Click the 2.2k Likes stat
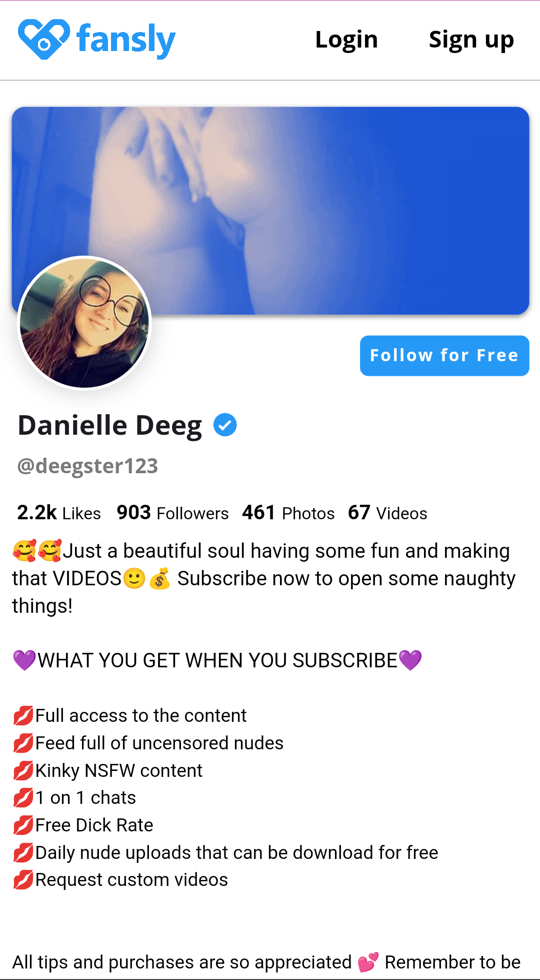 click(59, 513)
